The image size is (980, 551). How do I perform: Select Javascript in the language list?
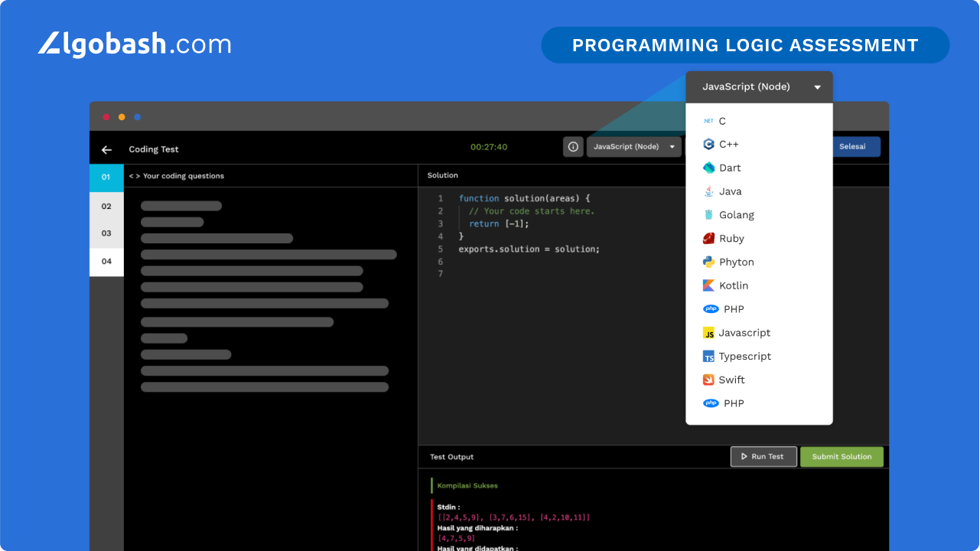coord(744,333)
